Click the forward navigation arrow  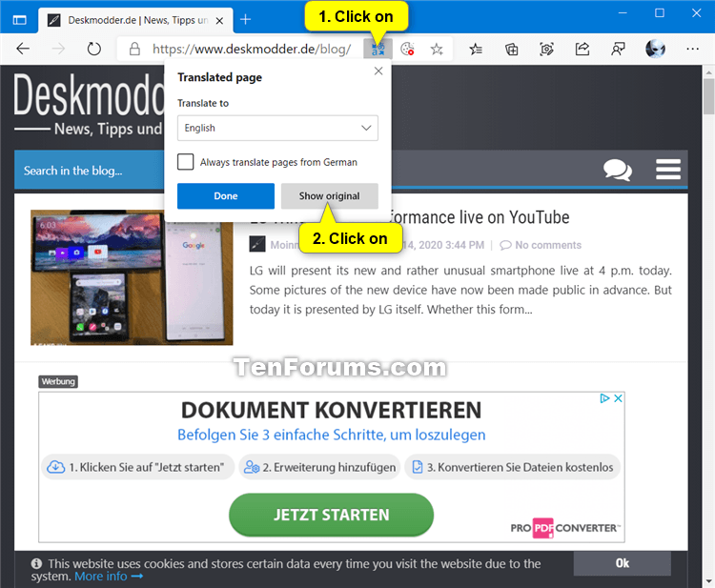58,49
